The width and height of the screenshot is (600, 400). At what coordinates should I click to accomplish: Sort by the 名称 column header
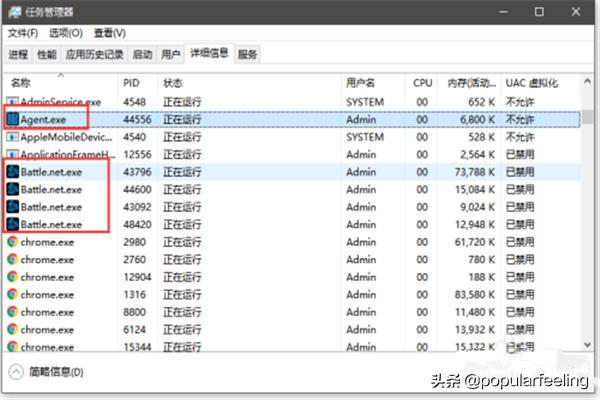point(60,83)
